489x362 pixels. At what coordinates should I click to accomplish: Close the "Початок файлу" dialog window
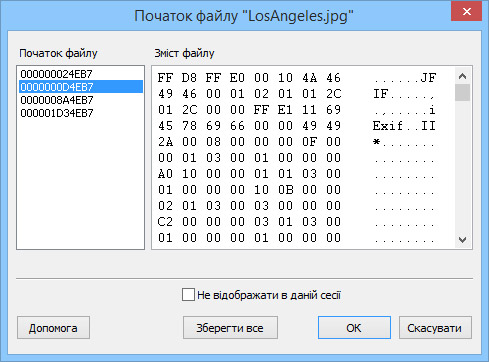[466, 11]
